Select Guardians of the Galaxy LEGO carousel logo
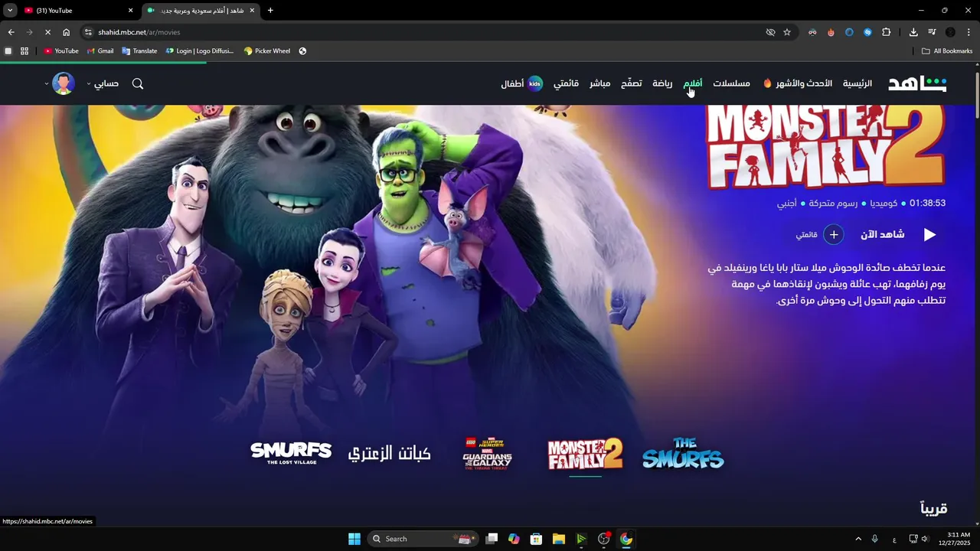This screenshot has width=980, height=551. [x=488, y=453]
